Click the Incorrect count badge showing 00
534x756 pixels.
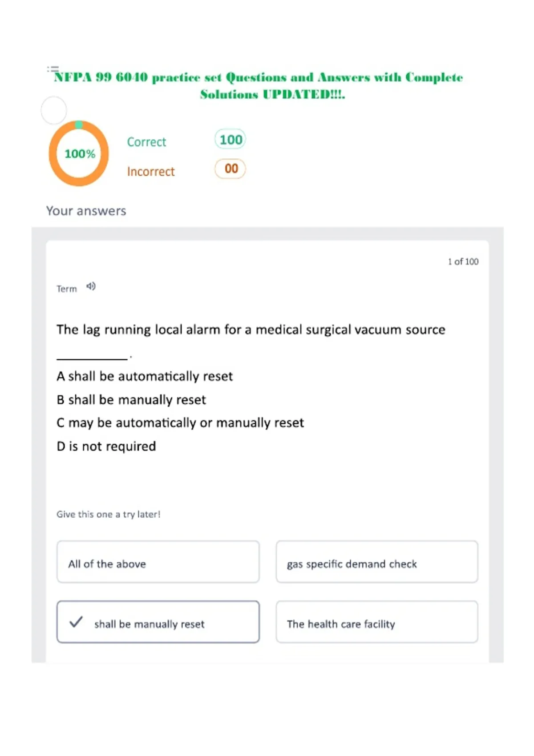point(230,169)
